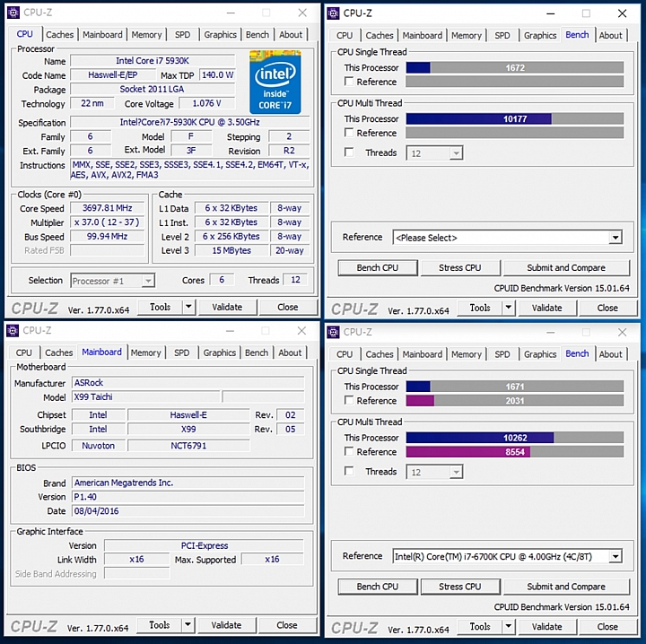Click Validate in bottom-left Mainboard window
This screenshot has height=644, width=646.
pyautogui.click(x=226, y=625)
